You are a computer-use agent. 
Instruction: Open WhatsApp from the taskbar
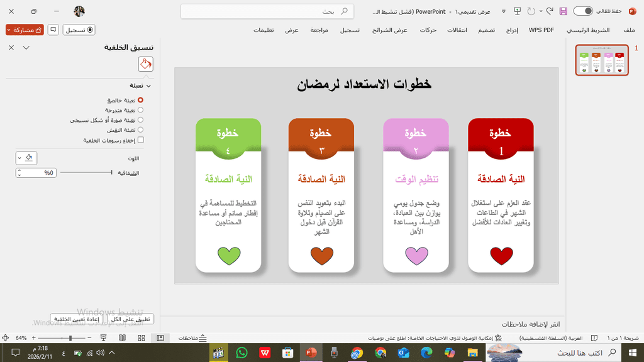point(242,353)
